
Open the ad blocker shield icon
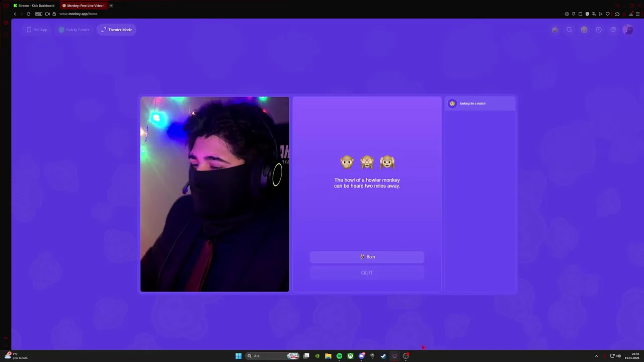pos(587,14)
